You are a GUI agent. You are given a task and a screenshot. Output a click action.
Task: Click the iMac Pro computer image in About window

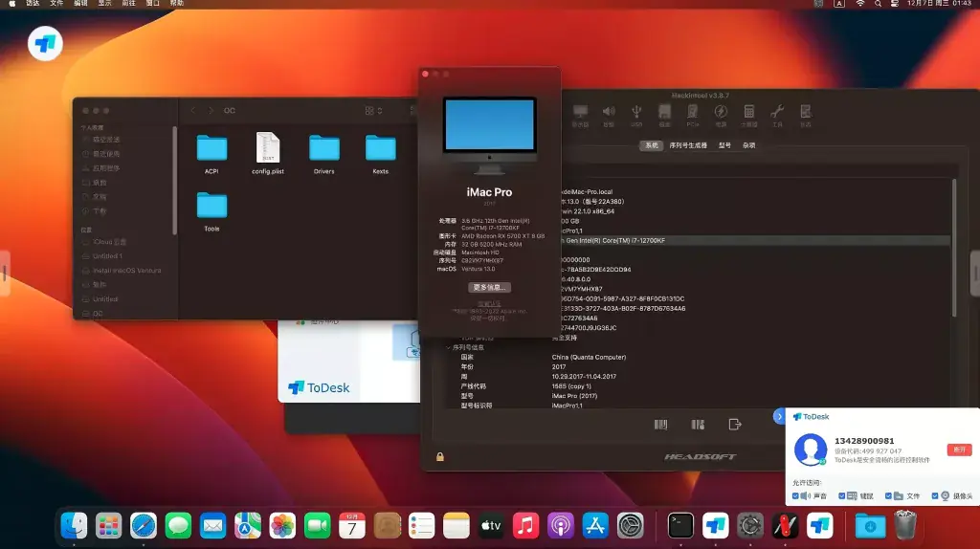click(x=489, y=135)
